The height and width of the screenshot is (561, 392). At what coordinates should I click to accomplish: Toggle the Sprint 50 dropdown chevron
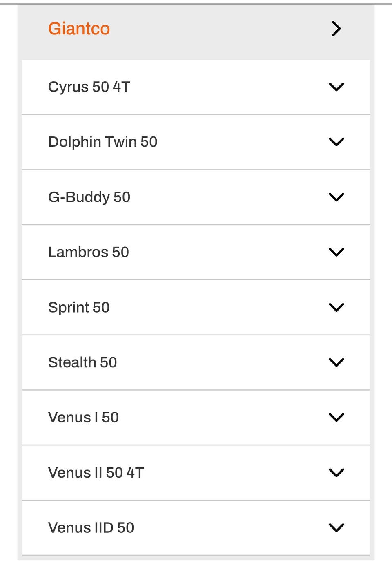pyautogui.click(x=336, y=307)
